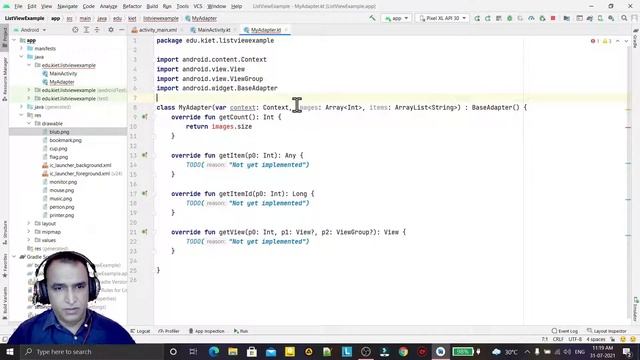640x360 pixels.
Task: Open File Explorer from taskbar
Action: (233, 351)
